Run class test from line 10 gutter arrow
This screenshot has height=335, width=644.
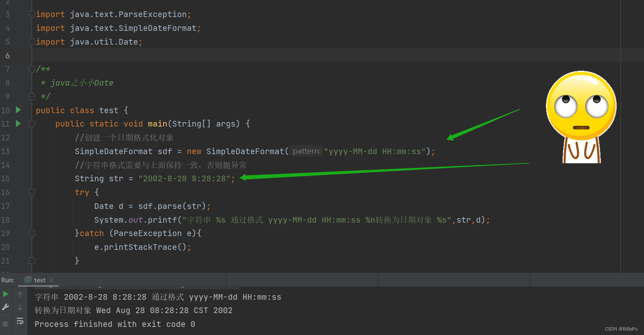click(18, 110)
